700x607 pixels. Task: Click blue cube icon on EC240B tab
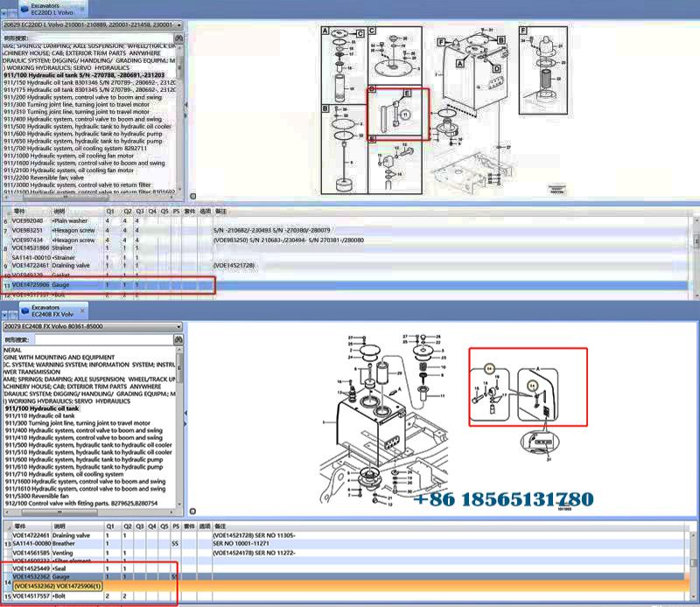click(x=25, y=310)
